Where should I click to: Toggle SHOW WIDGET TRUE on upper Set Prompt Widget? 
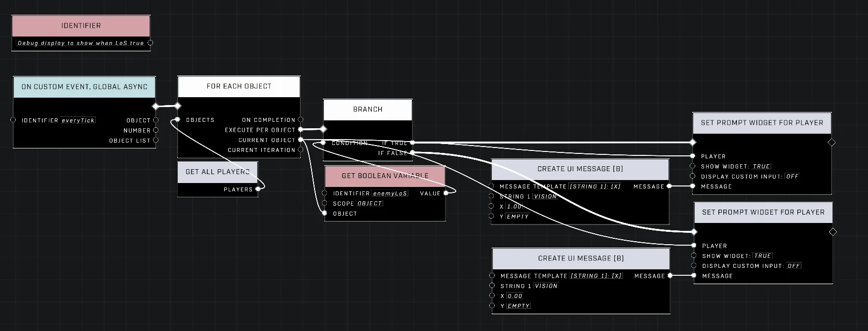(x=761, y=166)
